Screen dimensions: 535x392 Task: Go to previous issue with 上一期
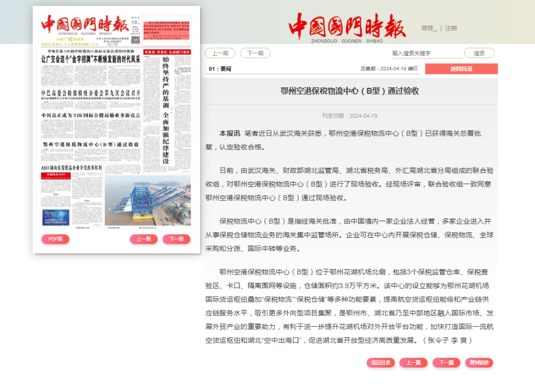(x=220, y=53)
